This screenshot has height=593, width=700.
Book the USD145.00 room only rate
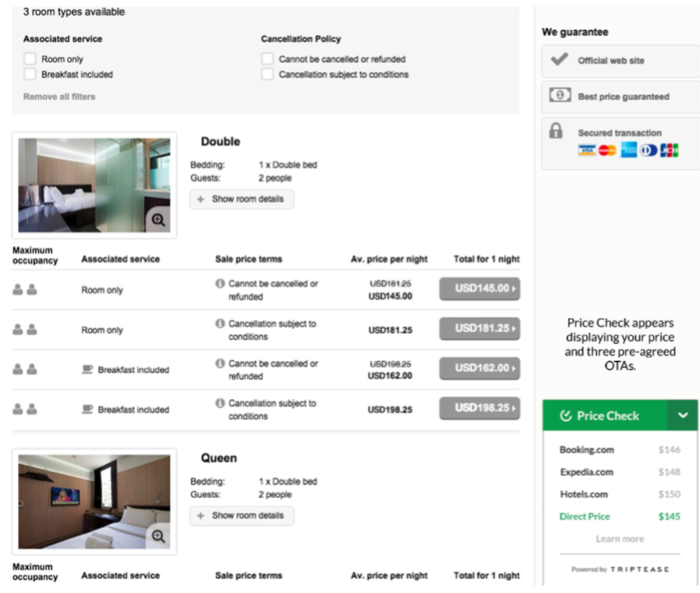tap(479, 289)
